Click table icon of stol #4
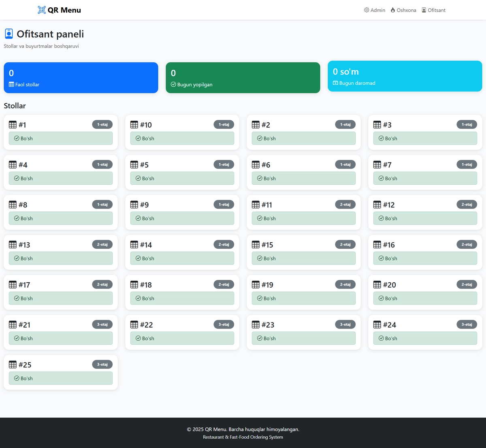This screenshot has height=448, width=486. coord(13,165)
